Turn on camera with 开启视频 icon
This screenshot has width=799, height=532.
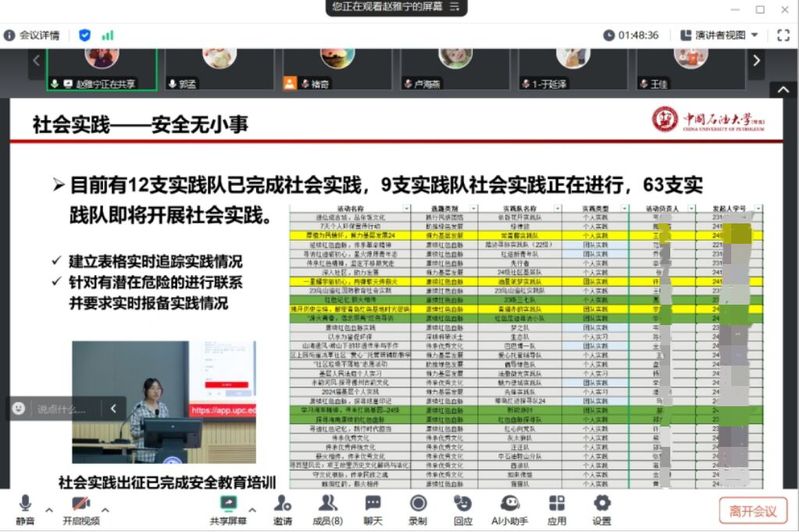[x=81, y=504]
